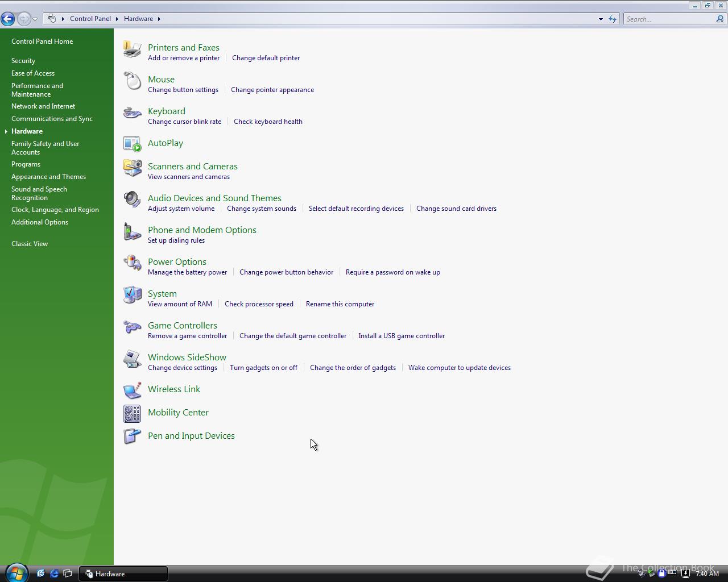This screenshot has width=728, height=582.
Task: Expand the root breadcrumb arrow
Action: click(x=63, y=19)
